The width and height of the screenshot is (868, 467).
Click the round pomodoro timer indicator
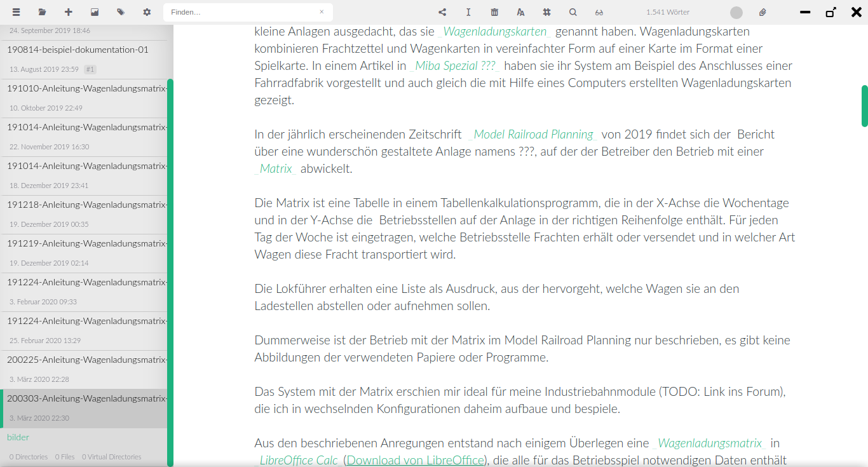click(736, 12)
